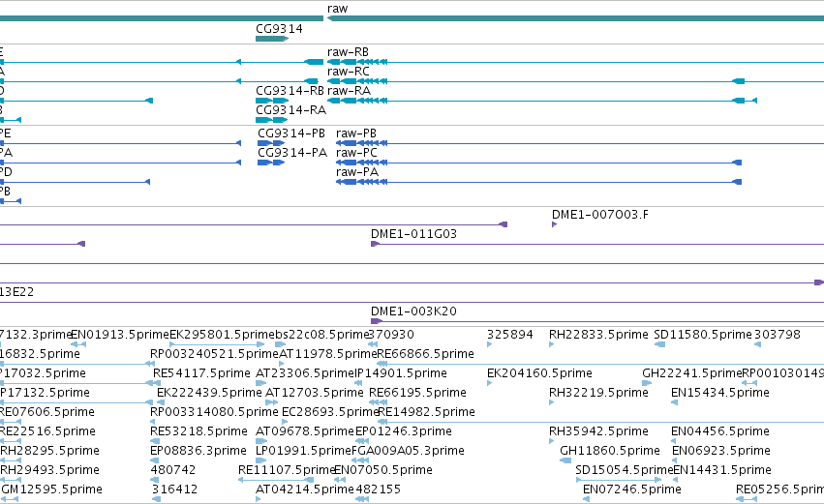Select the raw gene label
Viewport: 824px width, 504px height.
coord(337,9)
